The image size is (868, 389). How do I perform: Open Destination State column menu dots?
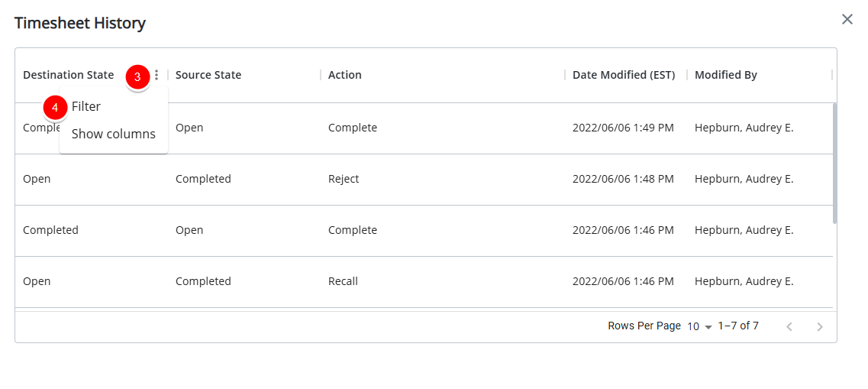156,75
